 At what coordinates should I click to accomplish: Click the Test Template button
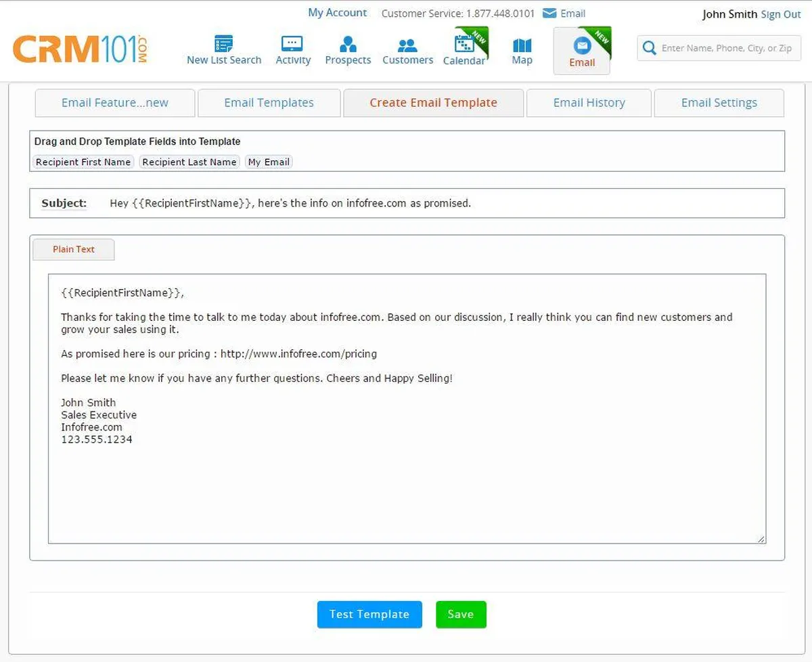(x=369, y=615)
